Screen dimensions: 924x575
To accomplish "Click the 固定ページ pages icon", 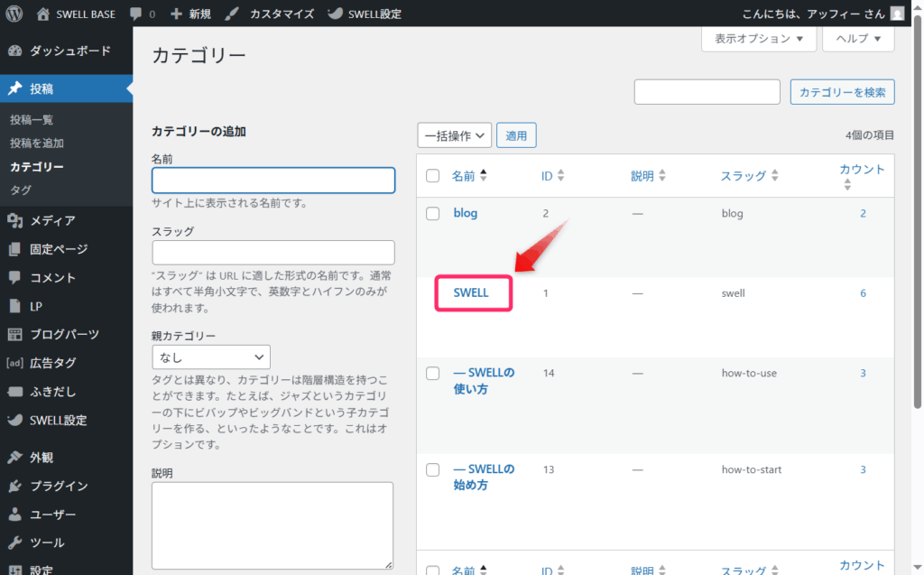I will click(14, 249).
